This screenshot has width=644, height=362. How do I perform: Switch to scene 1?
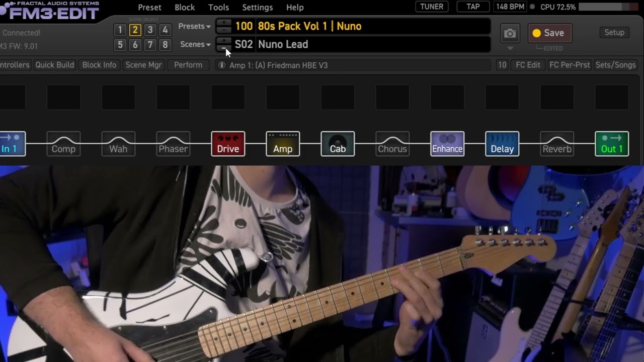coord(120,30)
